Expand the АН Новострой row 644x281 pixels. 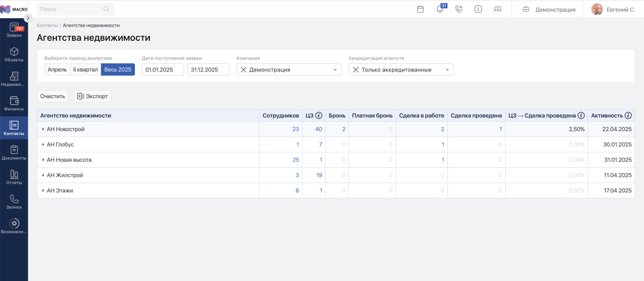43,129
